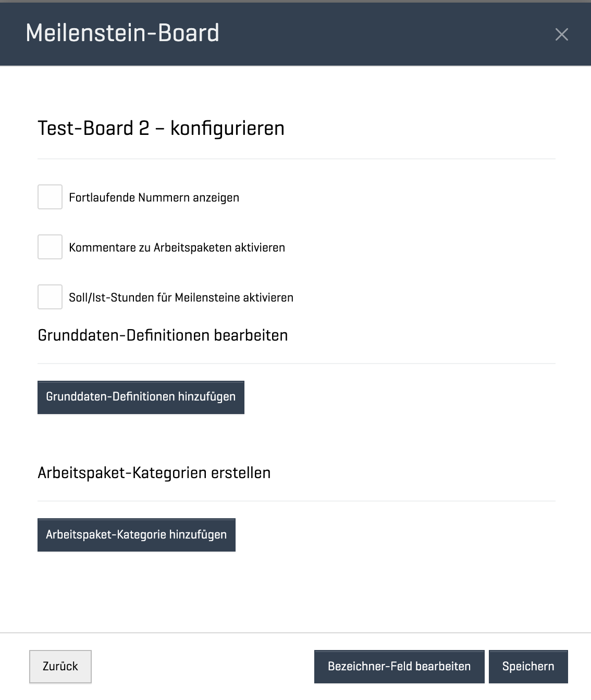The height and width of the screenshot is (700, 591).
Task: Save the board configuration with Speichern
Action: (528, 666)
